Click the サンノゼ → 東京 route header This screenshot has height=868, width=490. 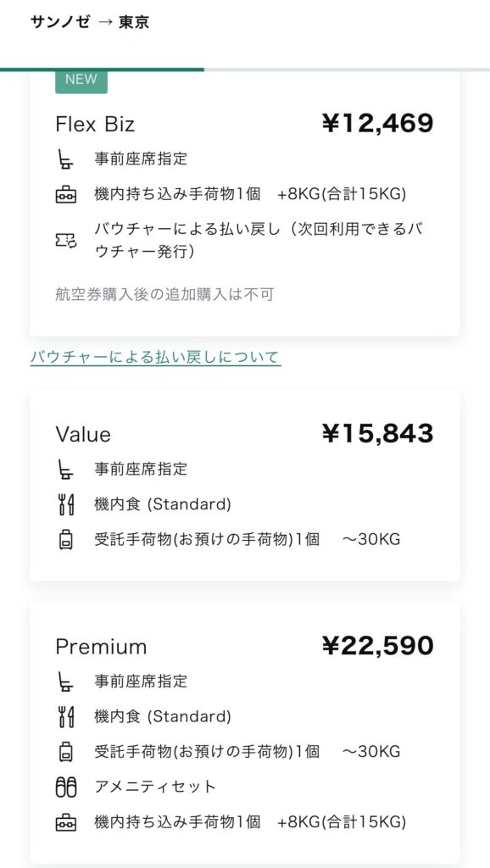(x=90, y=22)
